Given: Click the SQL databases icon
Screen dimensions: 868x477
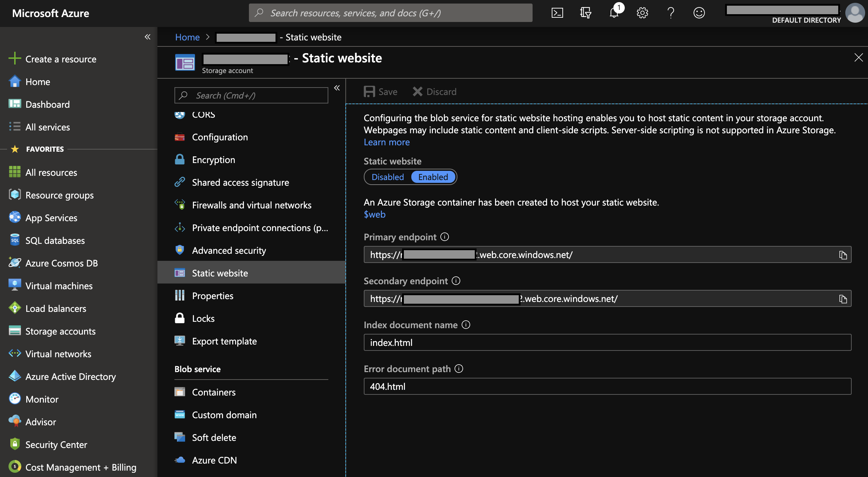Looking at the screenshot, I should [x=15, y=240].
